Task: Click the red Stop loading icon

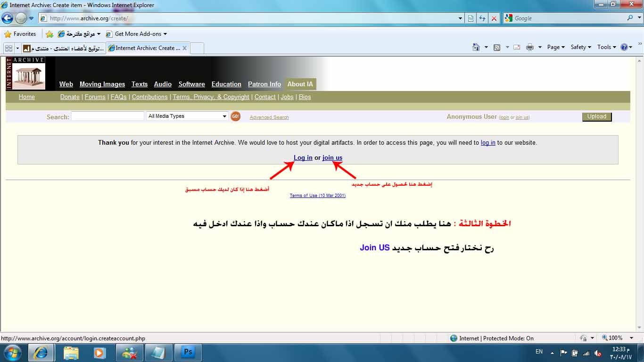Action: (x=494, y=18)
